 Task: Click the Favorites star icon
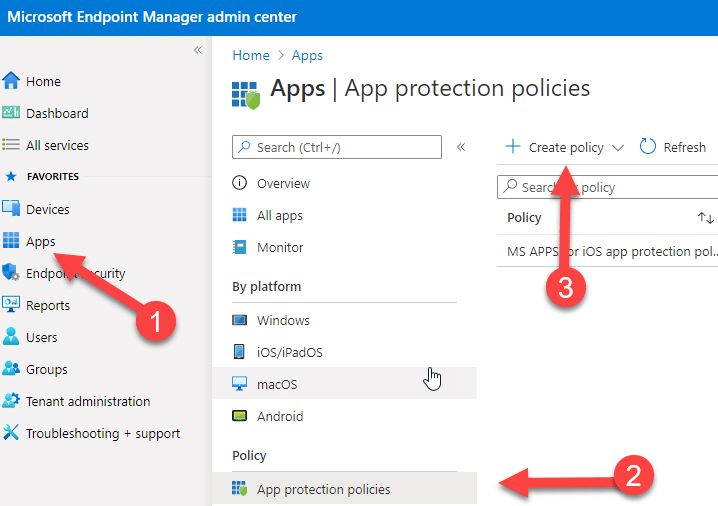coord(11,176)
